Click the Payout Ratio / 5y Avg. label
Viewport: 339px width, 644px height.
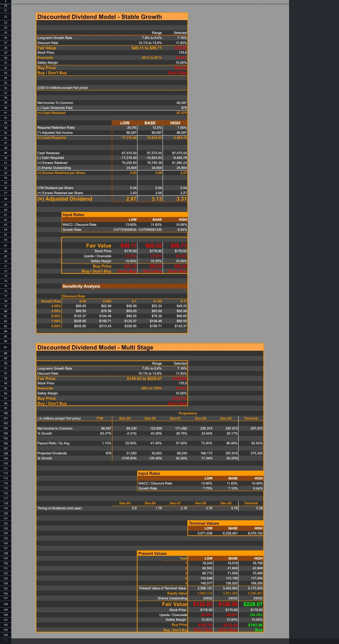[x=54, y=443]
